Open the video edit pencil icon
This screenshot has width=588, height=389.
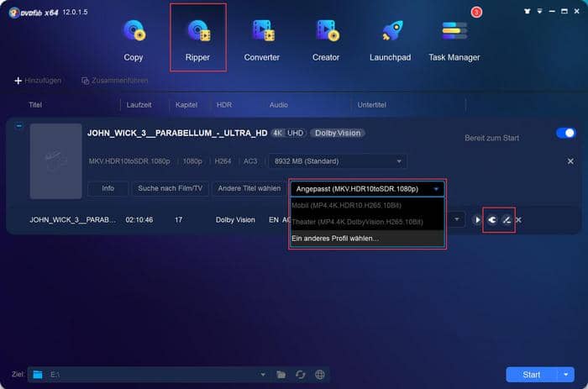(507, 220)
